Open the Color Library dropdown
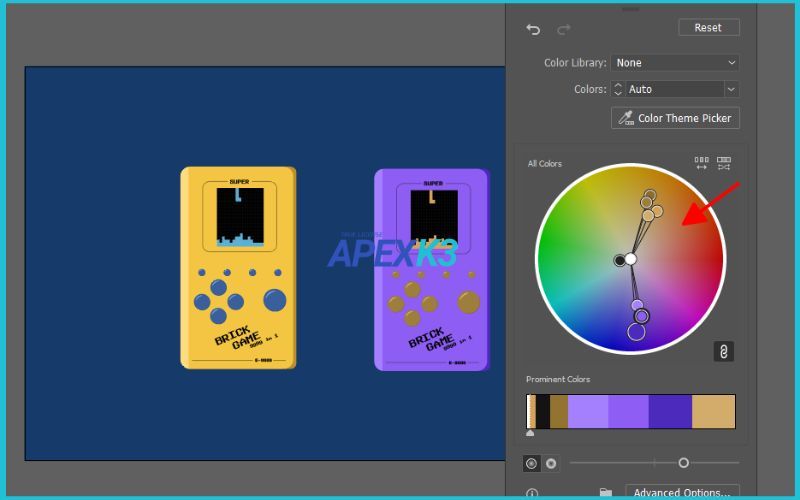Image resolution: width=800 pixels, height=500 pixels. 675,62
